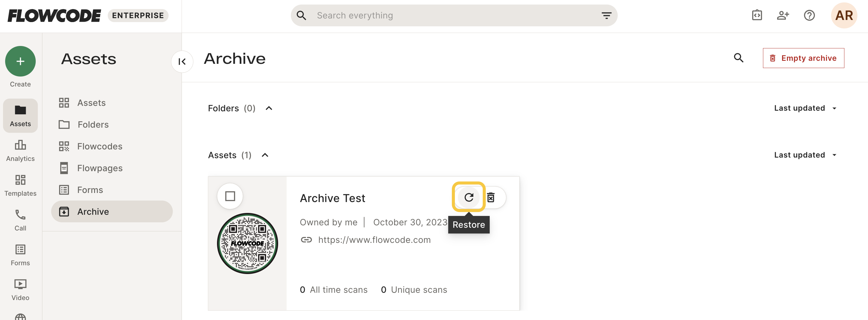Select the Archive Test checkbox

click(230, 196)
